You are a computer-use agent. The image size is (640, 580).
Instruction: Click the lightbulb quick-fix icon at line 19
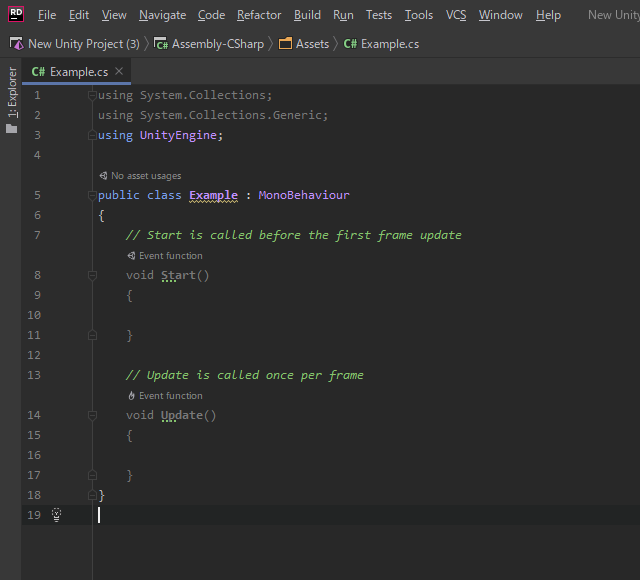[56, 515]
